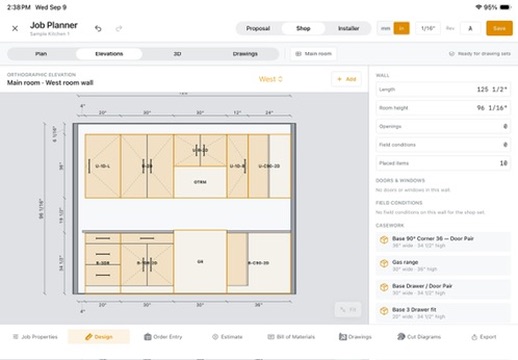
Task: Select Base 90° Corner 36 Door Pair item
Action: coord(443,242)
